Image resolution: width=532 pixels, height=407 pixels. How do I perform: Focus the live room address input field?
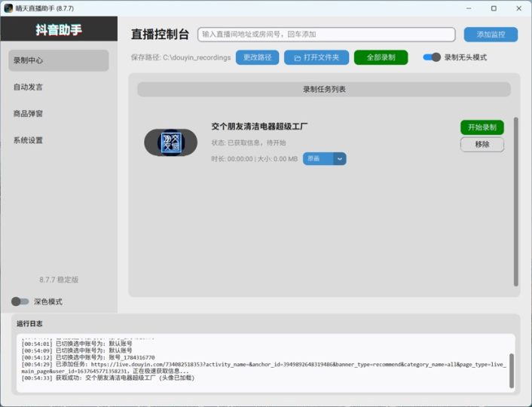[326, 34]
